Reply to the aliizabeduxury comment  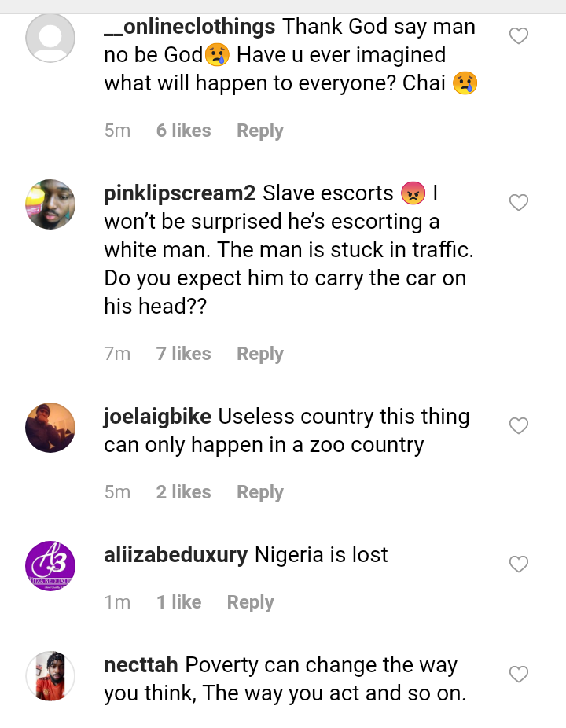pos(250,602)
